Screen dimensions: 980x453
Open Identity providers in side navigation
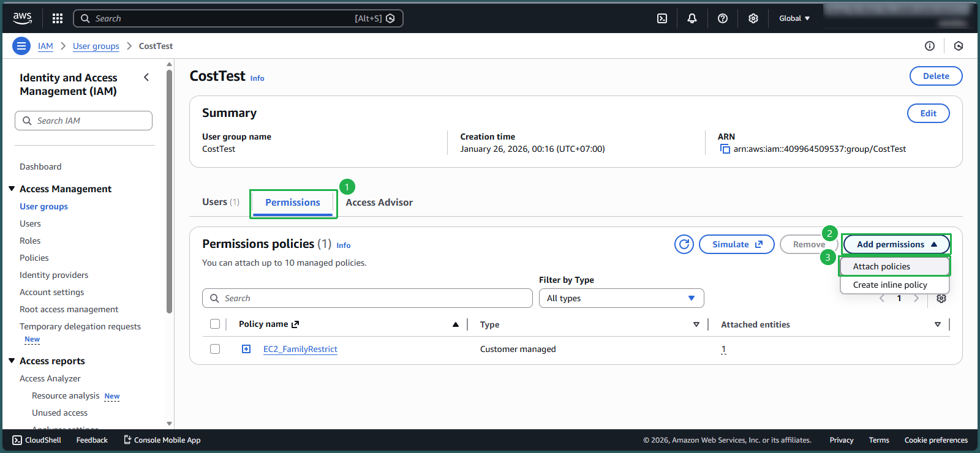tap(54, 275)
